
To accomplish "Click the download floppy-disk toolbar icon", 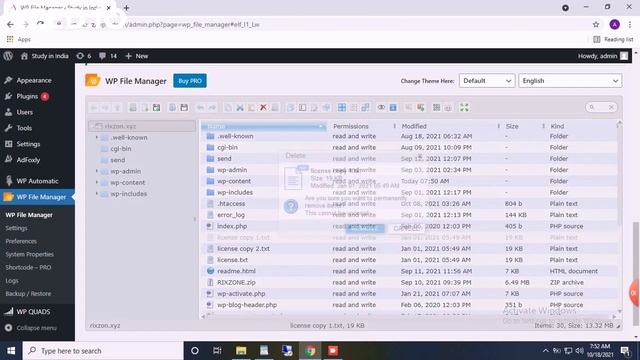I will (184, 108).
